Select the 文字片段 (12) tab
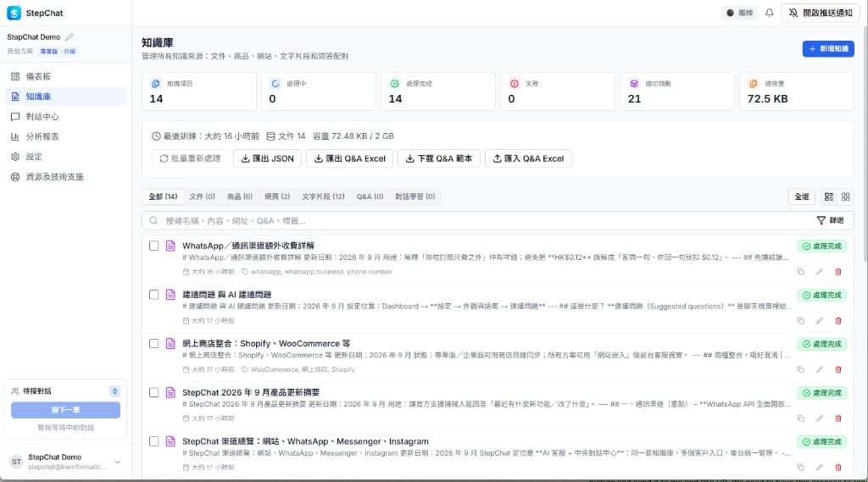 click(x=323, y=197)
